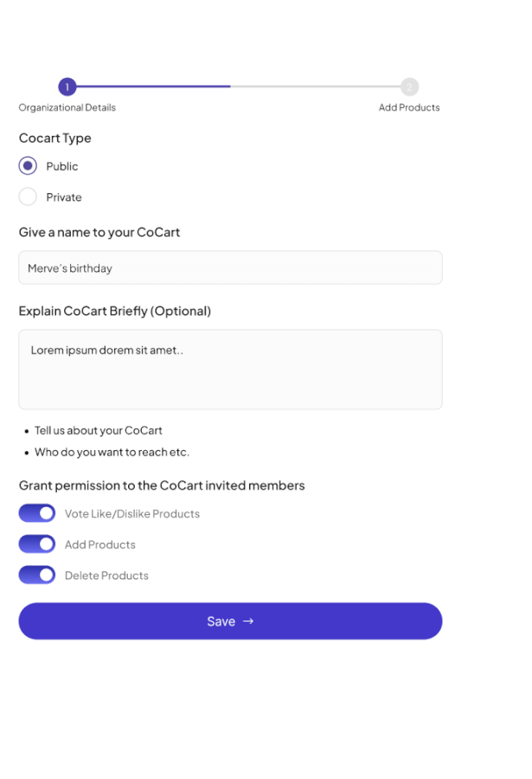
Task: Click the arrow icon on Save button
Action: [x=248, y=621]
